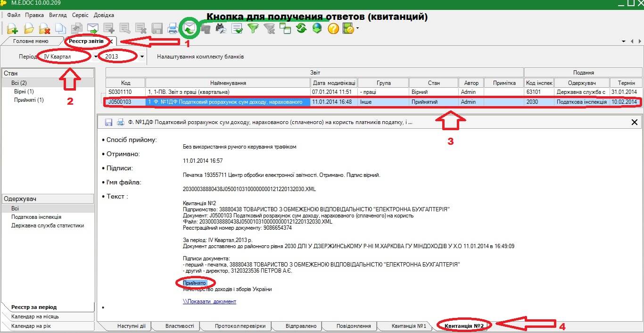This screenshot has width=644, height=333.
Task: Open the Сервіс menu
Action: pos(81,15)
